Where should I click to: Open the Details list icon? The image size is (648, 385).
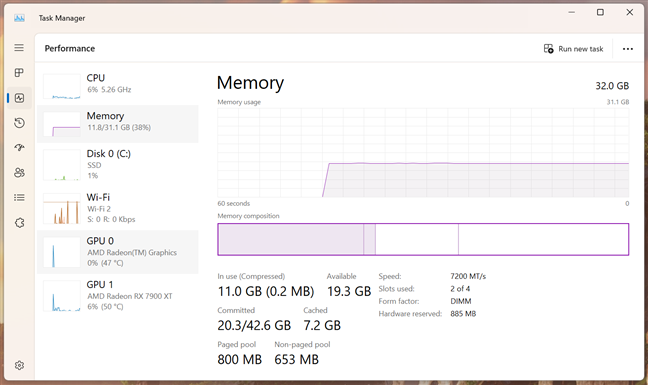(19, 197)
